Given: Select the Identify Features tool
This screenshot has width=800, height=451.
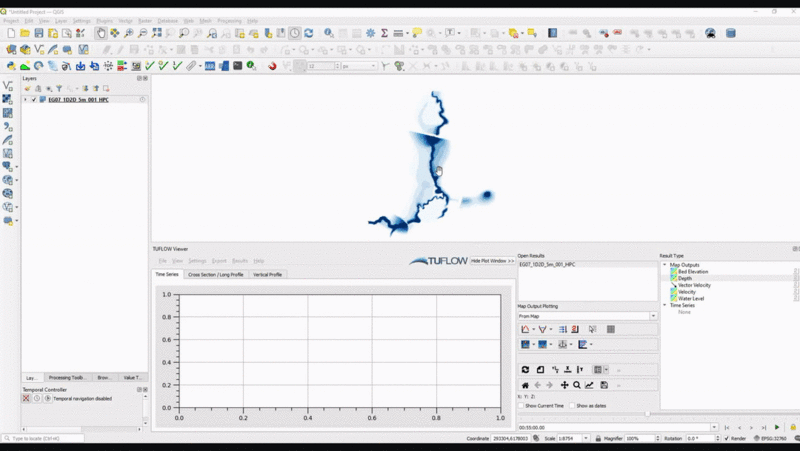Looking at the screenshot, I should [x=329, y=33].
